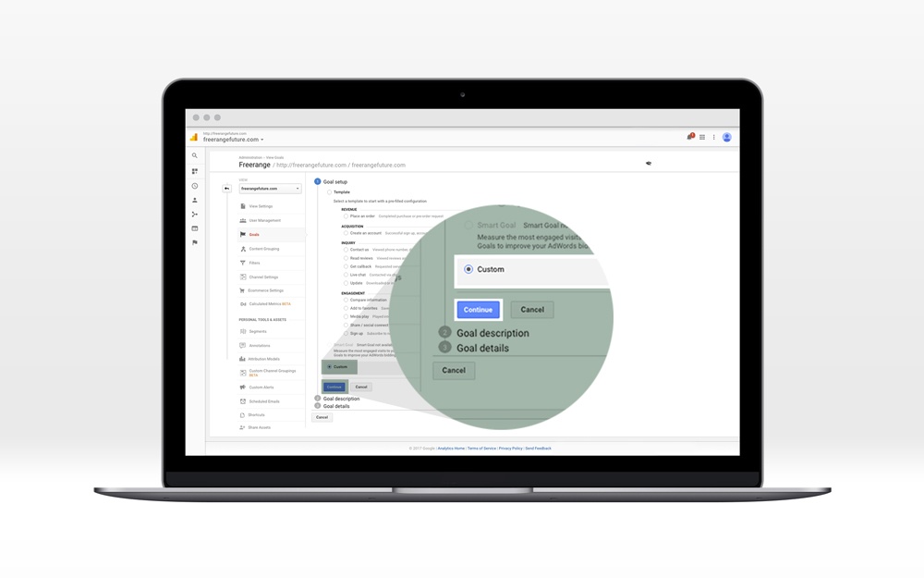Image resolution: width=924 pixels, height=578 pixels.
Task: Click the Share Assets person-plus icon
Action: [242, 427]
